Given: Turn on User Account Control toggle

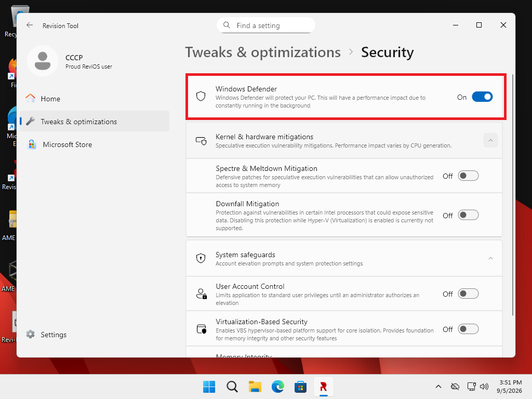Looking at the screenshot, I should click(x=468, y=294).
